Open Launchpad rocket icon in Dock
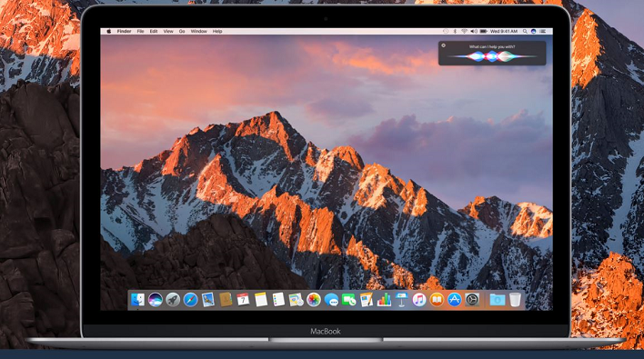Screen dimensions: 644x359 tap(173, 300)
